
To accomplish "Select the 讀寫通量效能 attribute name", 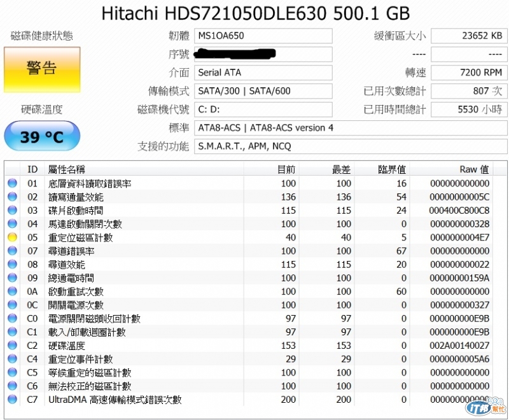I will click(x=76, y=197).
